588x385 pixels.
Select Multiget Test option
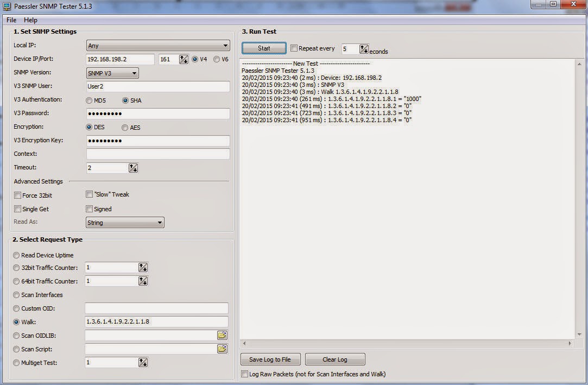(16, 363)
